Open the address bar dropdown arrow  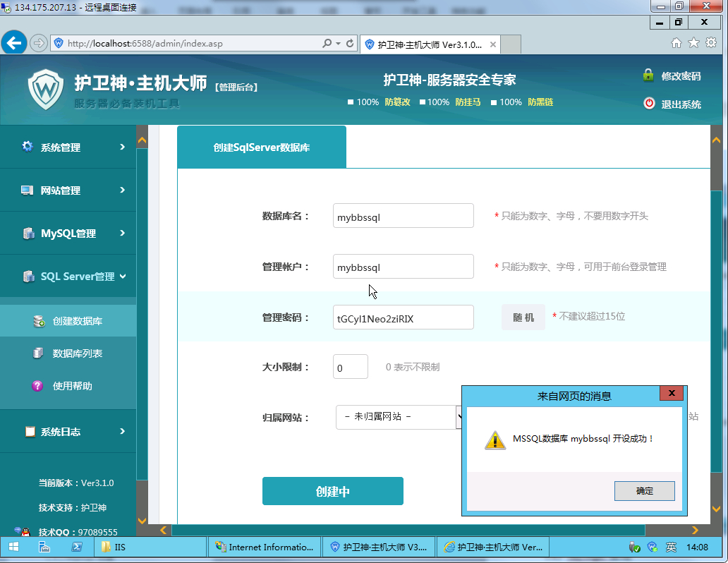point(338,43)
